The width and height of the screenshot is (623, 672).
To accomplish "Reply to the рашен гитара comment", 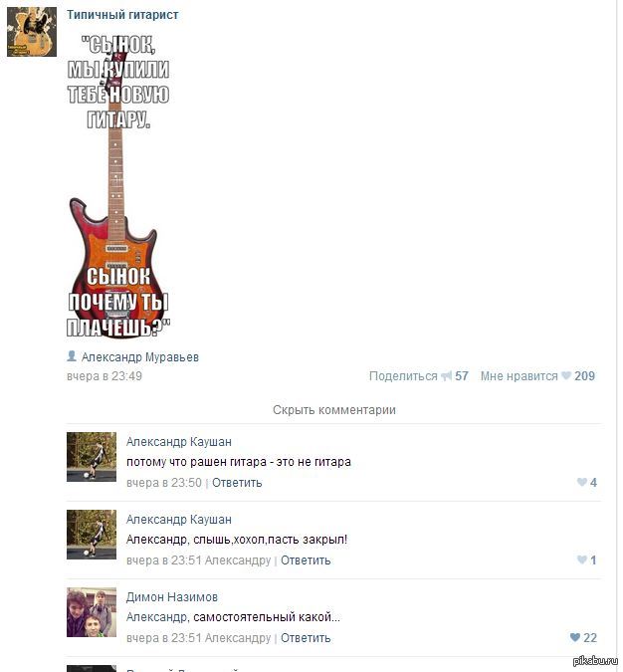I will click(237, 483).
